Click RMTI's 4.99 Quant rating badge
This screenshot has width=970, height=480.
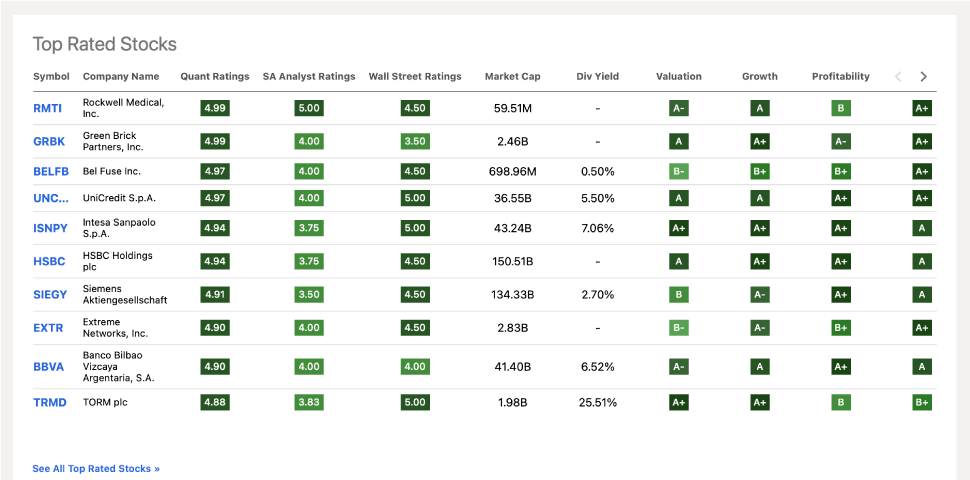click(x=215, y=108)
